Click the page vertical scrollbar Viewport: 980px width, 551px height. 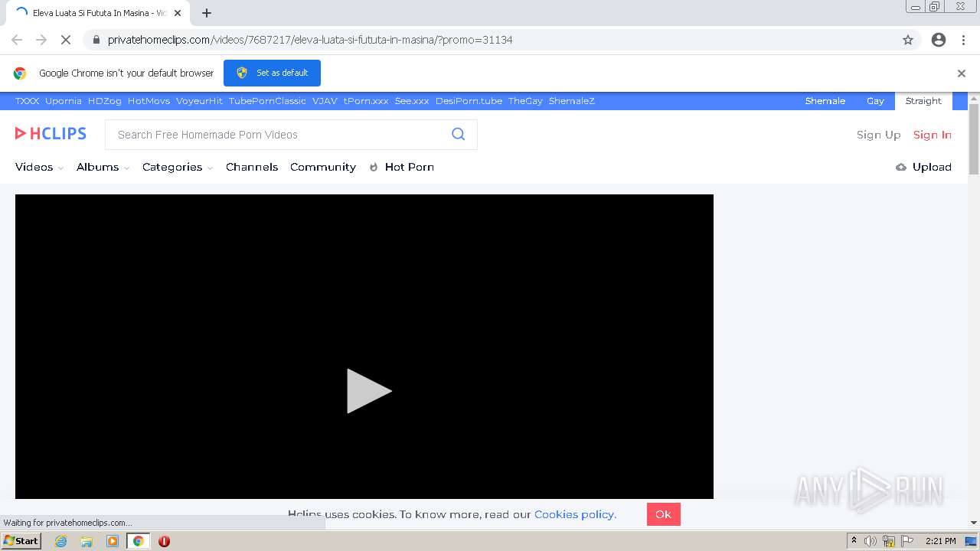click(974, 139)
